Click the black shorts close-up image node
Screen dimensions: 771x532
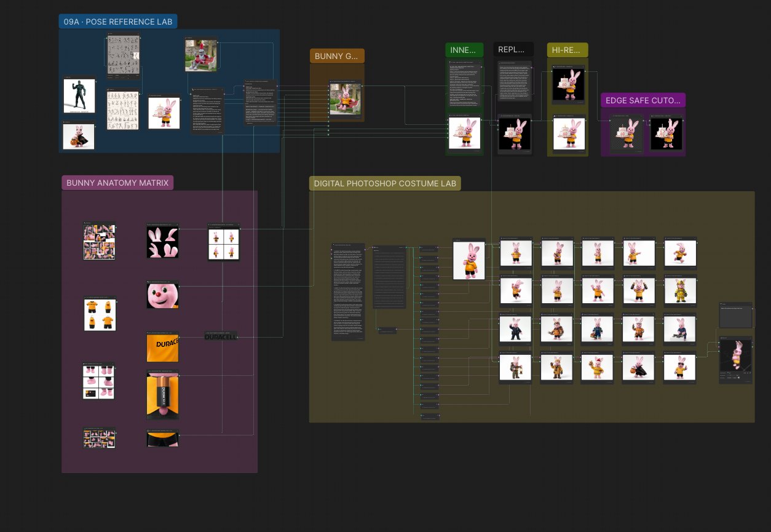click(162, 438)
